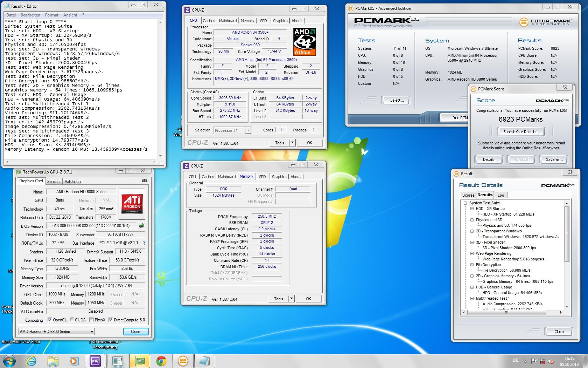The width and height of the screenshot is (588, 368).
Task: Switch to Scores tab in Result Details
Action: pyautogui.click(x=468, y=195)
